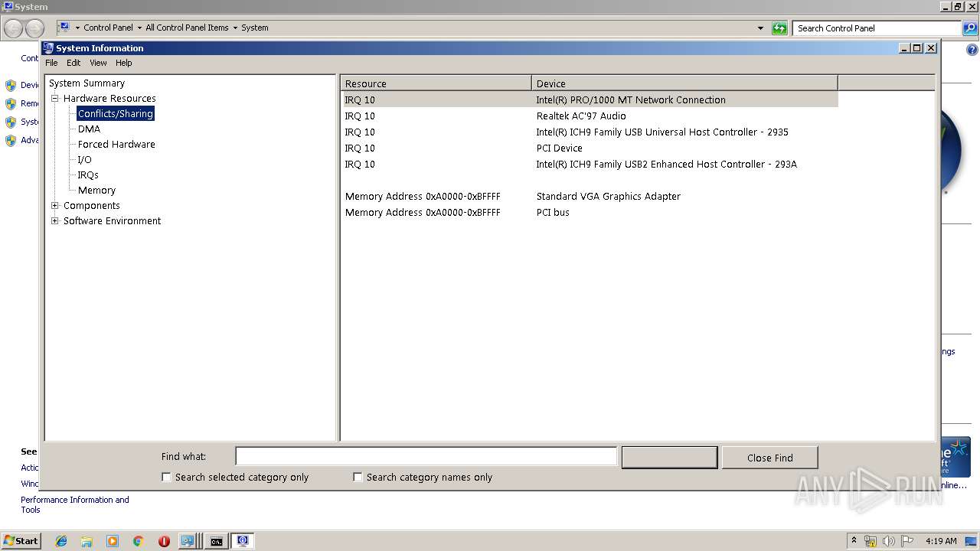Viewport: 980px width, 551px height.
Task: Select the System Information taskbar button
Action: (243, 541)
